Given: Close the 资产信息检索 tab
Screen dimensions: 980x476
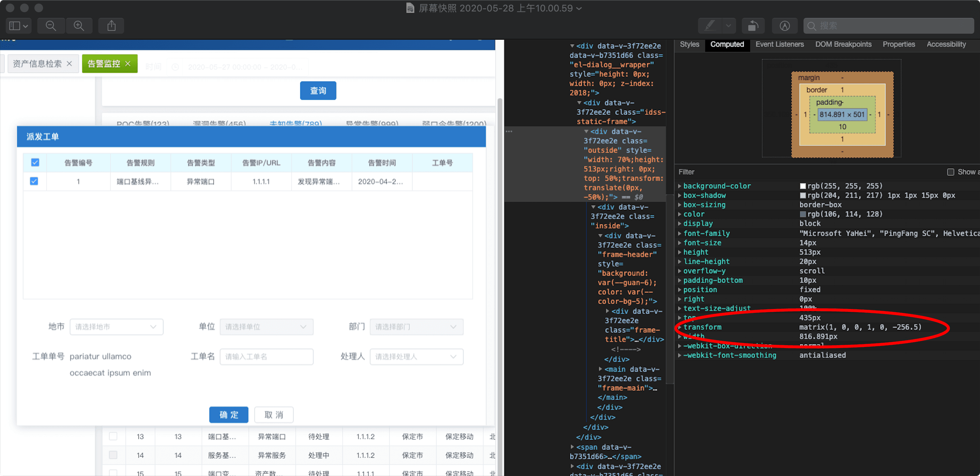Looking at the screenshot, I should click(69, 63).
